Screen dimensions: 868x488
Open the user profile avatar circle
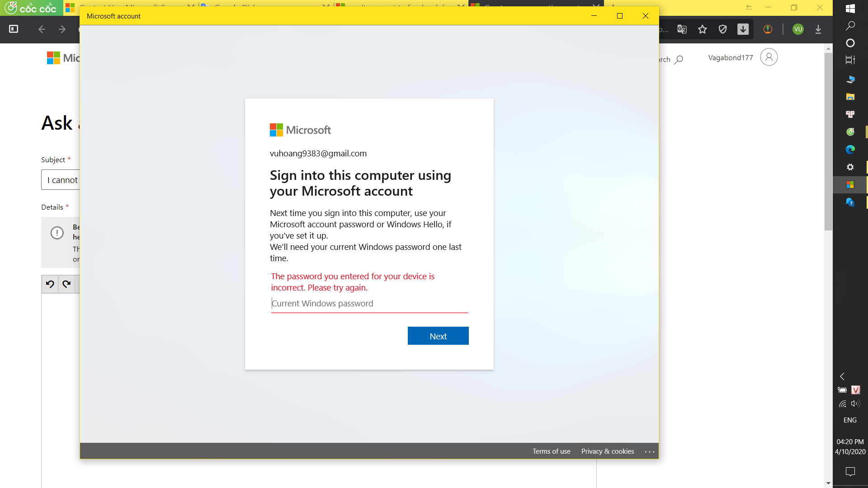pos(769,57)
